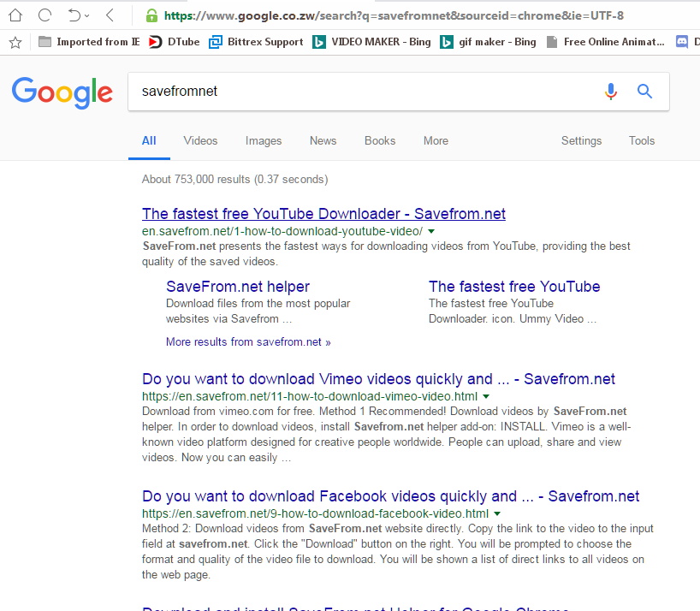Image resolution: width=700 pixels, height=611 pixels.
Task: Click the browser home icon
Action: (x=15, y=15)
